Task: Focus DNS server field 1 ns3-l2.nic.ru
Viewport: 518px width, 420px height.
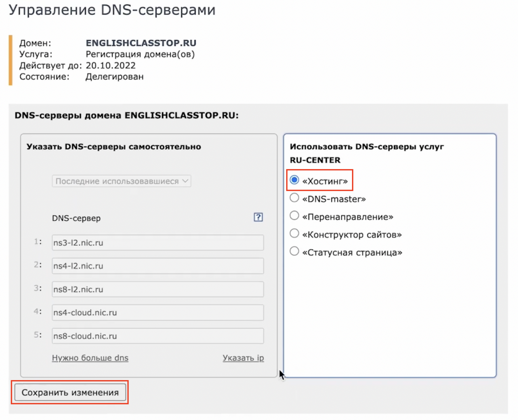Action: click(x=158, y=243)
